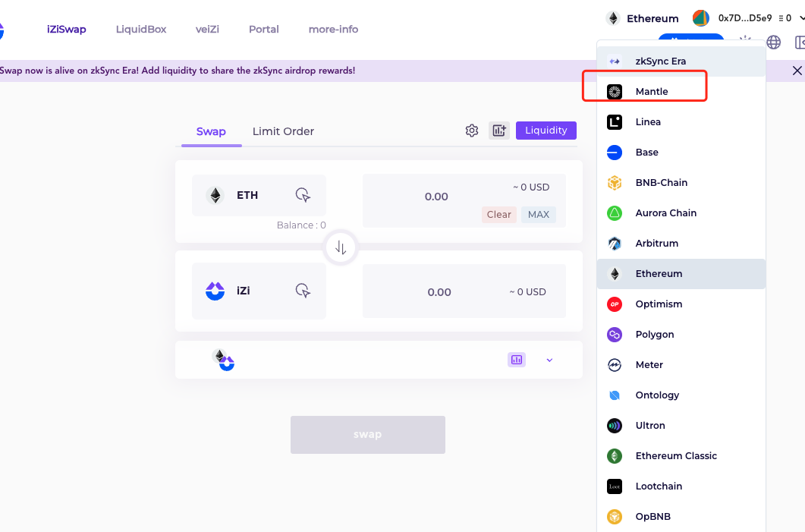Click the zkSync Era arrows icon
Image resolution: width=805 pixels, height=532 pixels.
[615, 61]
